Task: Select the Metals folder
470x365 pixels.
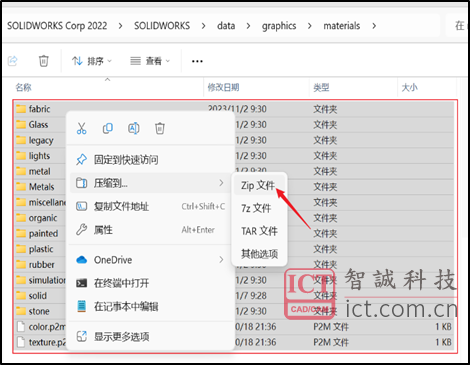Action: pyautogui.click(x=41, y=187)
